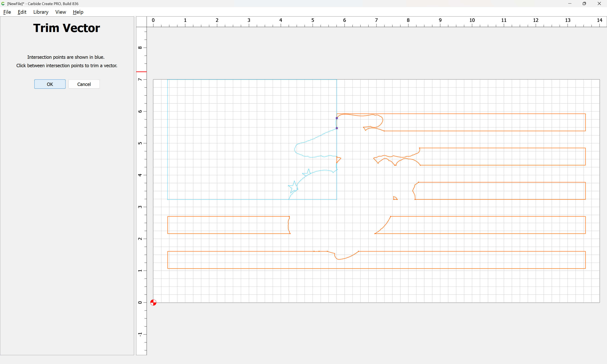Viewport: 607px width, 364px height.
Task: Click the upper blue intersection point
Action: (337, 118)
